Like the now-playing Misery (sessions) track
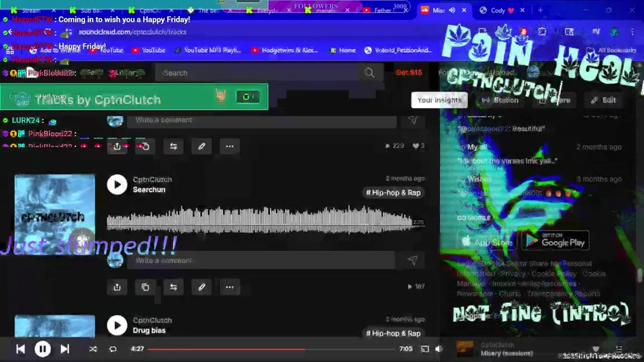Screen dimensions: 644x362 pyautogui.click(x=596, y=349)
